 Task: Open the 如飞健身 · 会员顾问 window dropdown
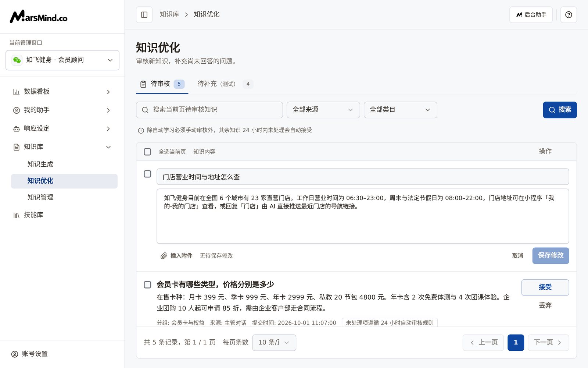(62, 60)
